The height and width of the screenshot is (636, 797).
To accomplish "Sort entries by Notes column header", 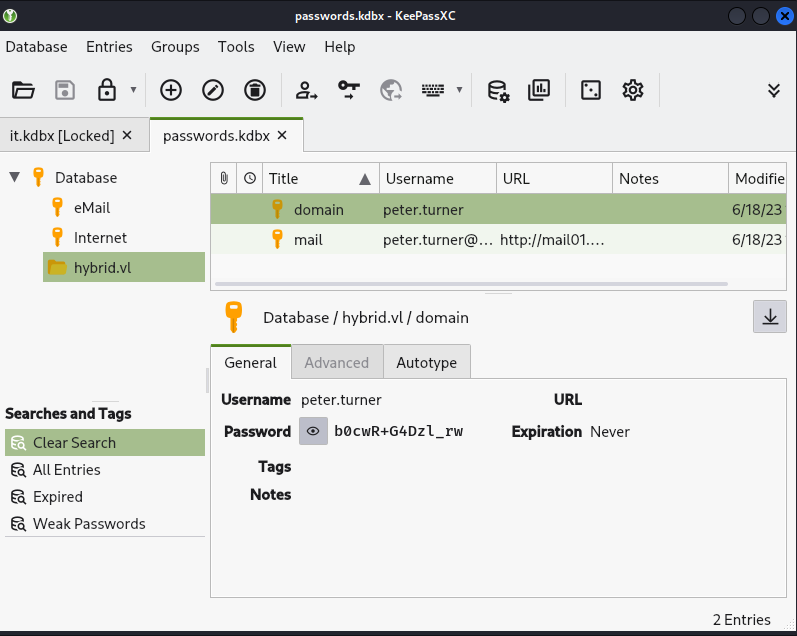I will [x=670, y=178].
